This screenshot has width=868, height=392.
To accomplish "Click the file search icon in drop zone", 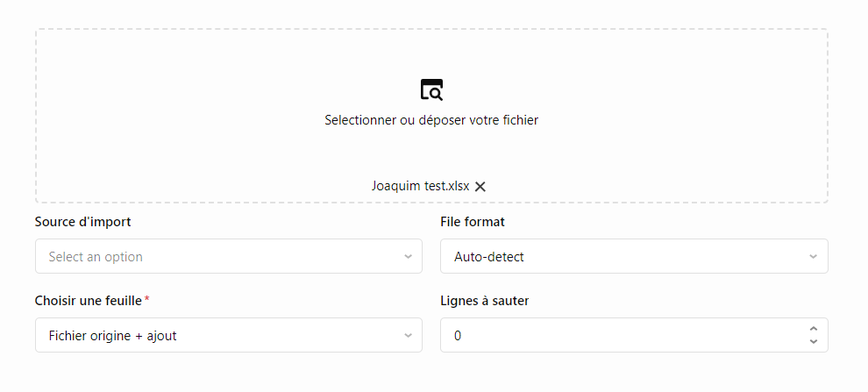I will point(431,89).
